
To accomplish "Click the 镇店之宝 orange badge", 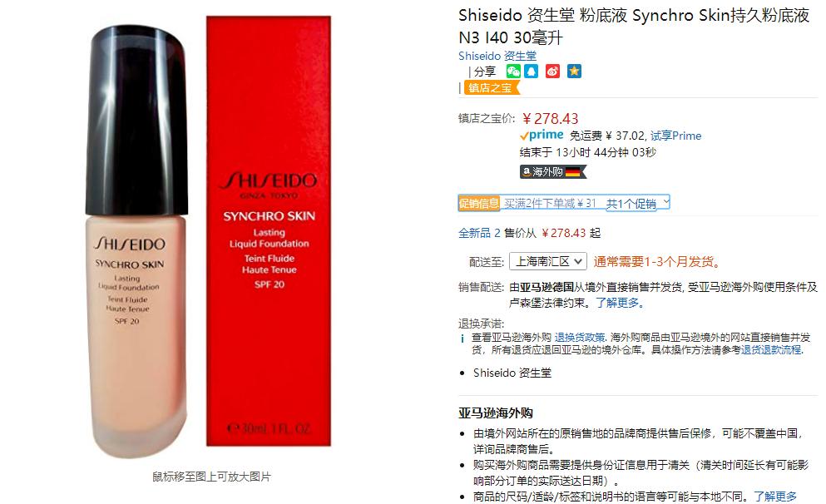I will pyautogui.click(x=492, y=88).
